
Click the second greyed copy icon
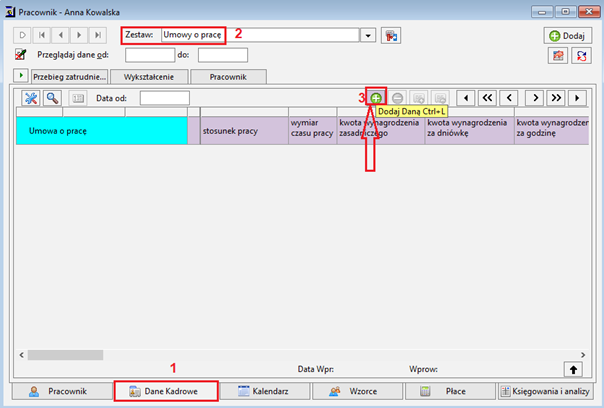pyautogui.click(x=440, y=98)
